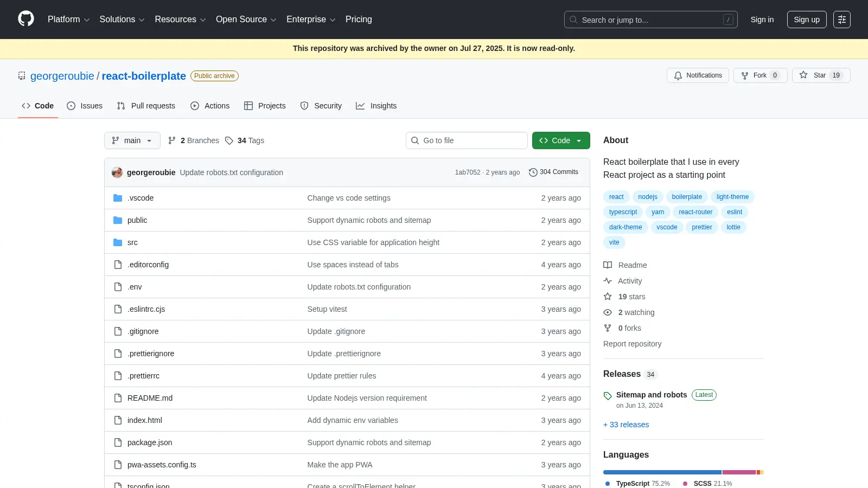
Task: Expand the Enterprise menu
Action: click(x=311, y=20)
